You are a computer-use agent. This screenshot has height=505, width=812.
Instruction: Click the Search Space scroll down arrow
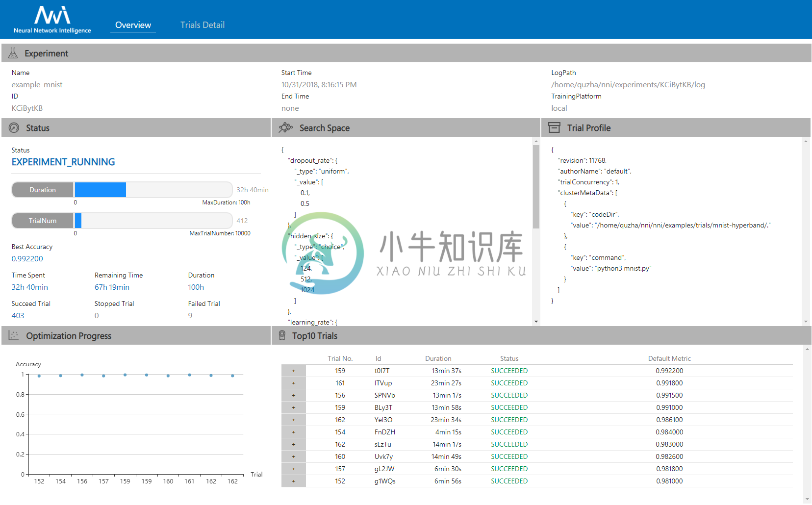pyautogui.click(x=536, y=322)
